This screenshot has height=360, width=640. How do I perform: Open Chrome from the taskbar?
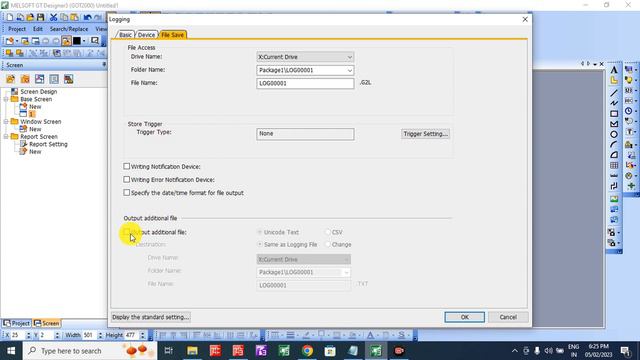point(307,351)
